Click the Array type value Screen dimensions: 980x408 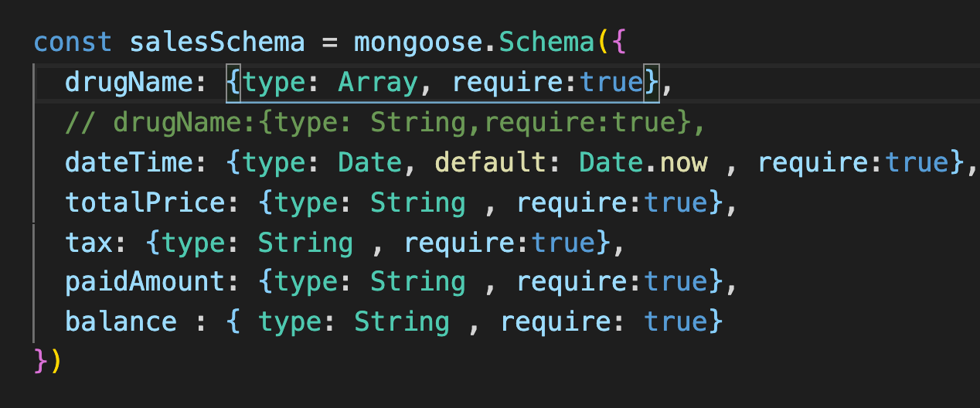378,82
